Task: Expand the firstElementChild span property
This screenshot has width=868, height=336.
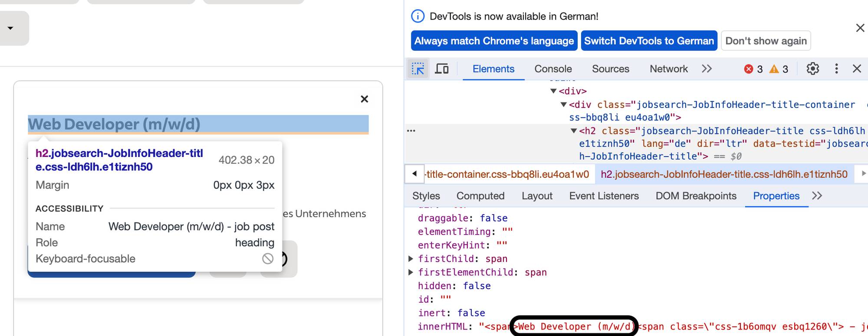Action: pos(411,272)
